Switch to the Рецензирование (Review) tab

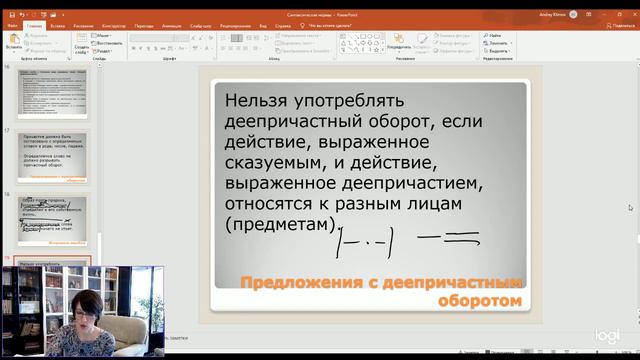click(x=235, y=26)
